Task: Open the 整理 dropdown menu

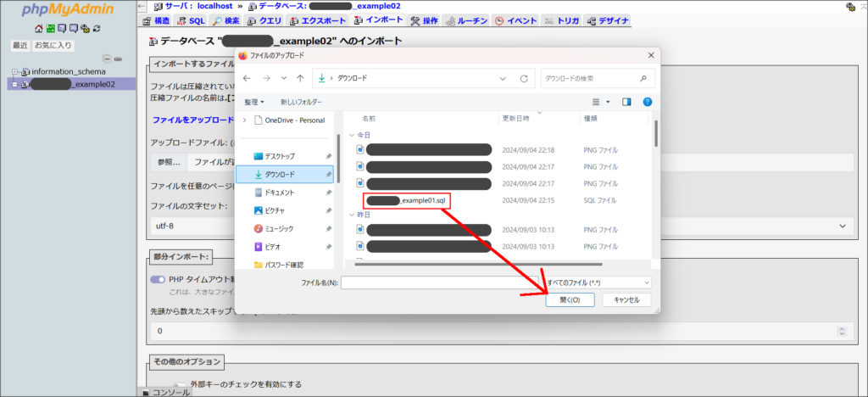Action: pos(254,102)
